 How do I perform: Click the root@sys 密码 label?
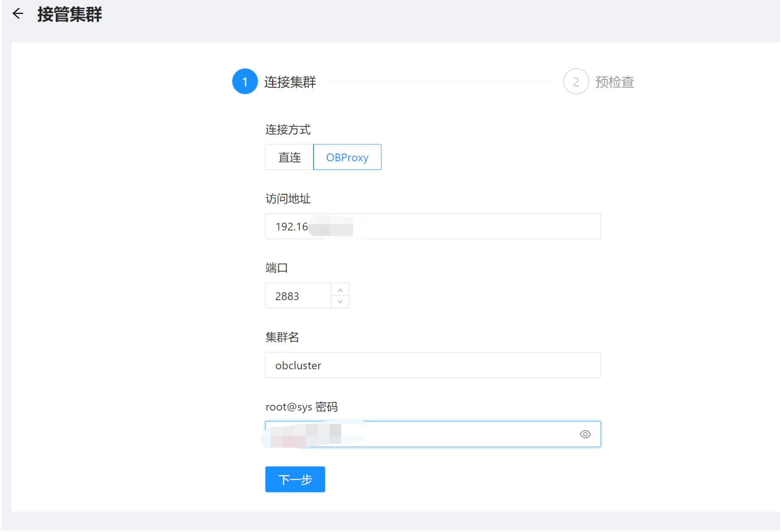tap(301, 407)
